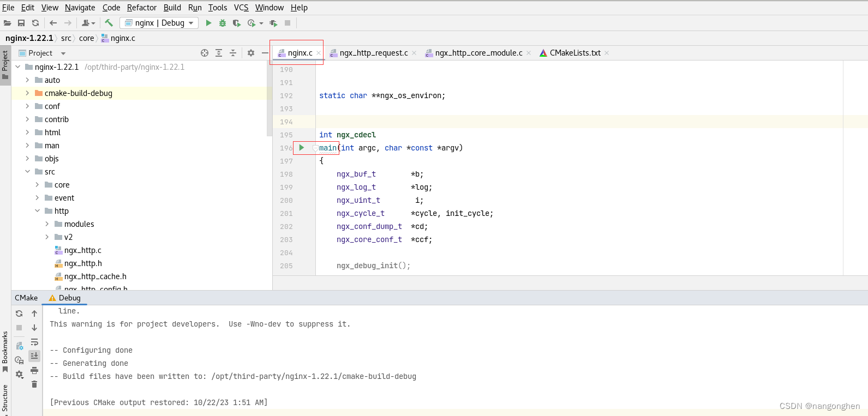Open the Refactor menu
868x416 pixels.
coord(142,8)
